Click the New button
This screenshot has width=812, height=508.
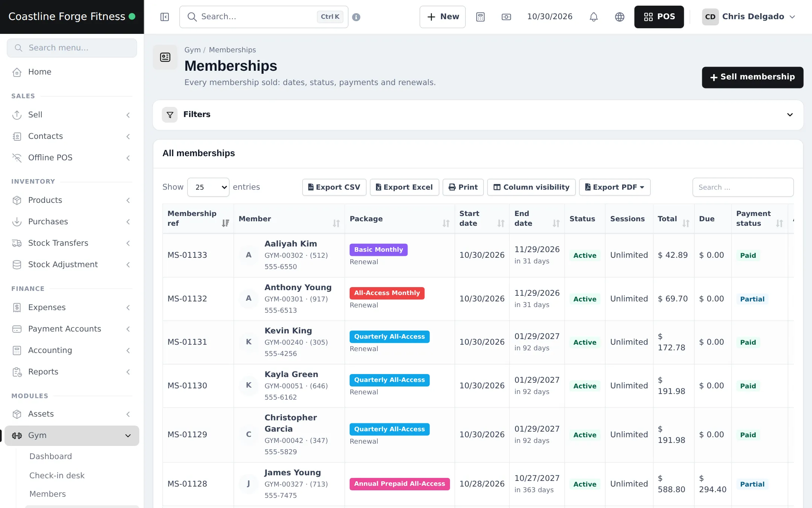tap(442, 17)
